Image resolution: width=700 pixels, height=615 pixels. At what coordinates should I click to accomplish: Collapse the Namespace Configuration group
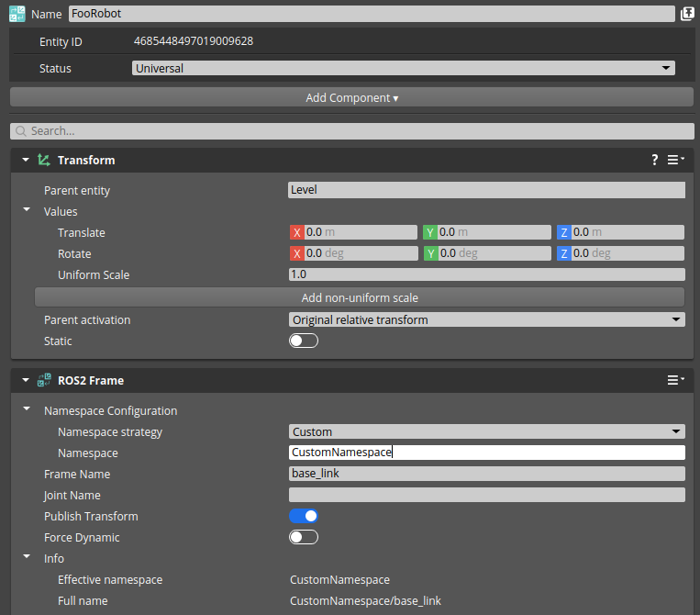(x=27, y=408)
